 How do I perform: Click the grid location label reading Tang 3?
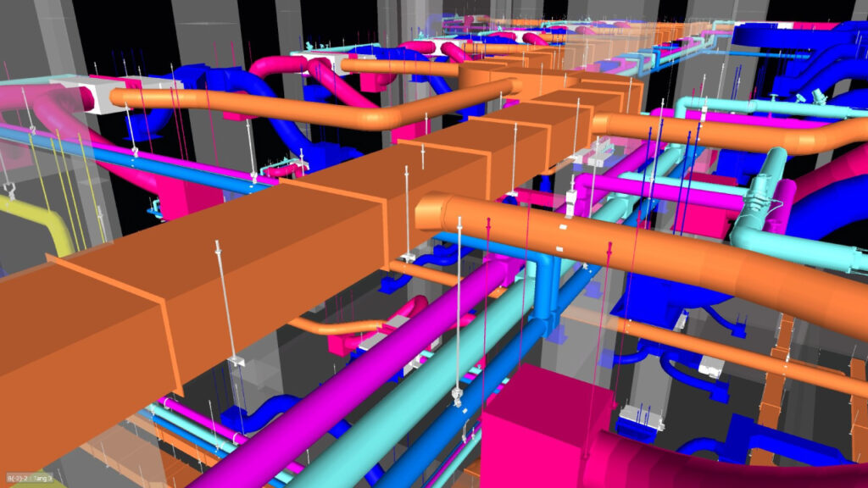click(42, 480)
